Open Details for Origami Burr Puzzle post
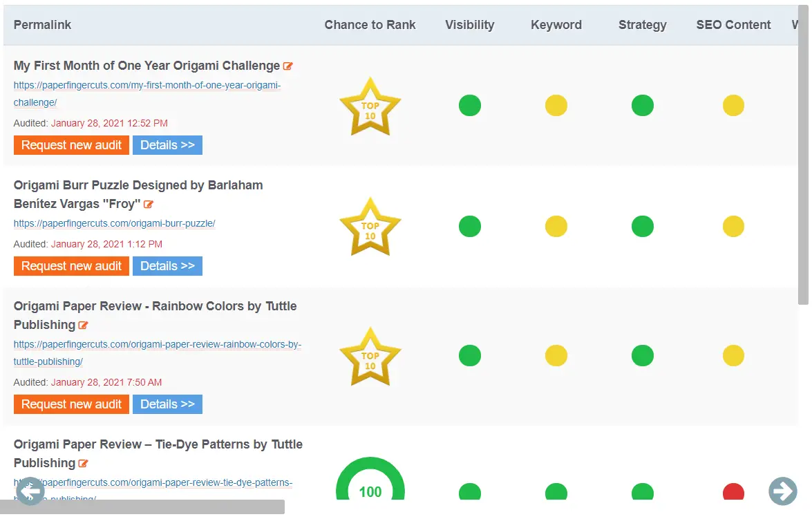Viewport: 812px width, 519px height. pos(167,266)
